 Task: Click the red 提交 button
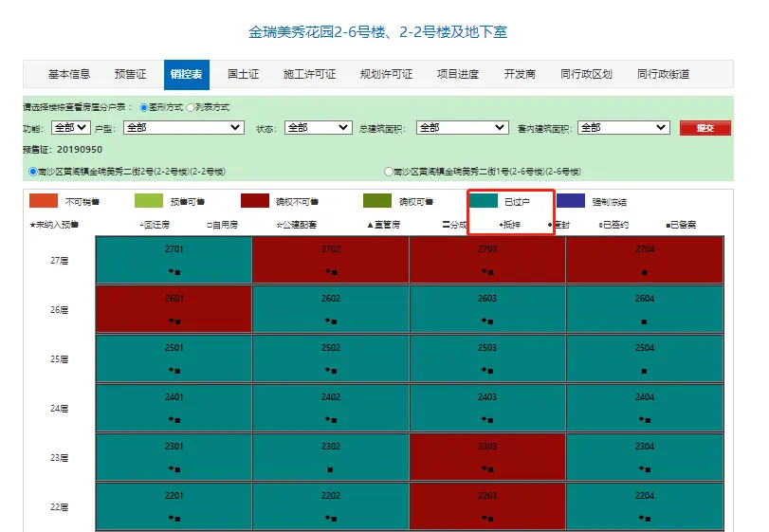[x=705, y=128]
